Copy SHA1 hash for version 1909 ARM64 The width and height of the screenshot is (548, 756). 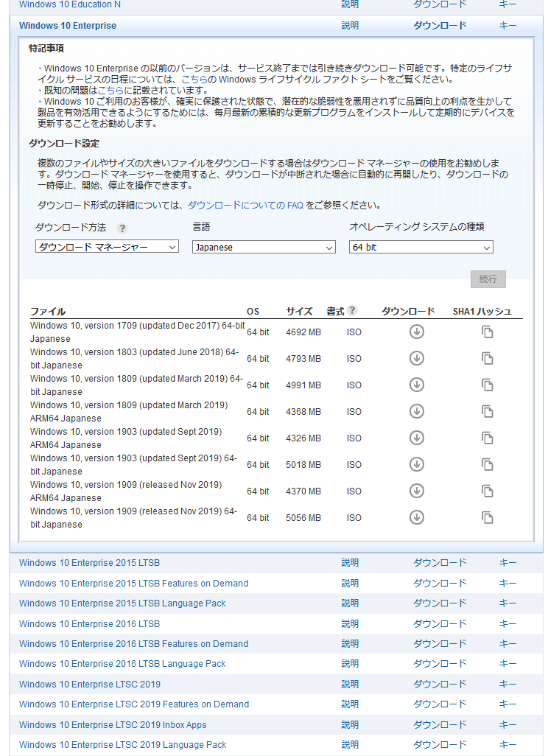tap(488, 491)
